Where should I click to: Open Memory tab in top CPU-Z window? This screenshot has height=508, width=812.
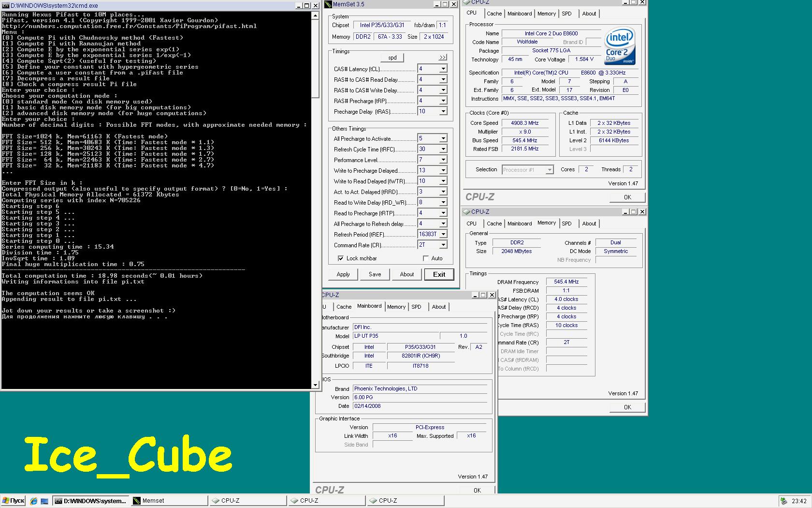coord(547,14)
